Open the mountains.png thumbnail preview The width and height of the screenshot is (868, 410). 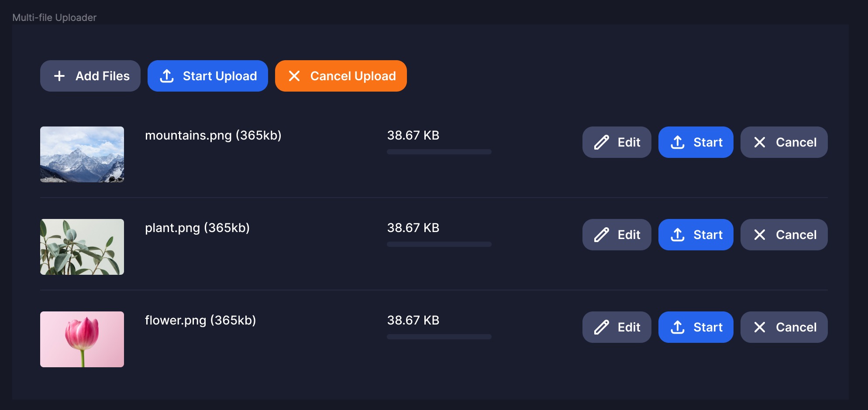82,155
